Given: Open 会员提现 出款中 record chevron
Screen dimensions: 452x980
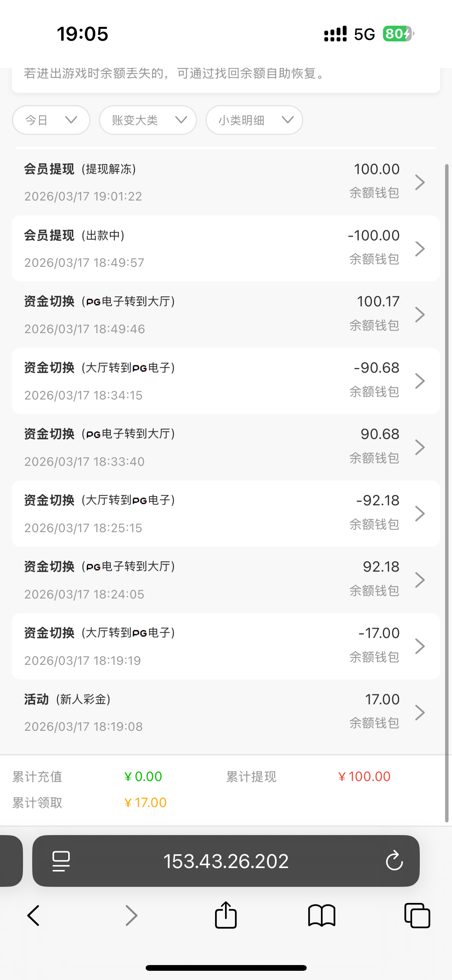Looking at the screenshot, I should pos(420,248).
